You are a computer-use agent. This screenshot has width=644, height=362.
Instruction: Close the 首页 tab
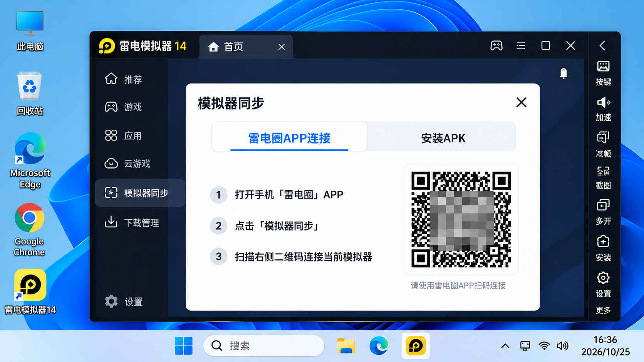[282, 47]
